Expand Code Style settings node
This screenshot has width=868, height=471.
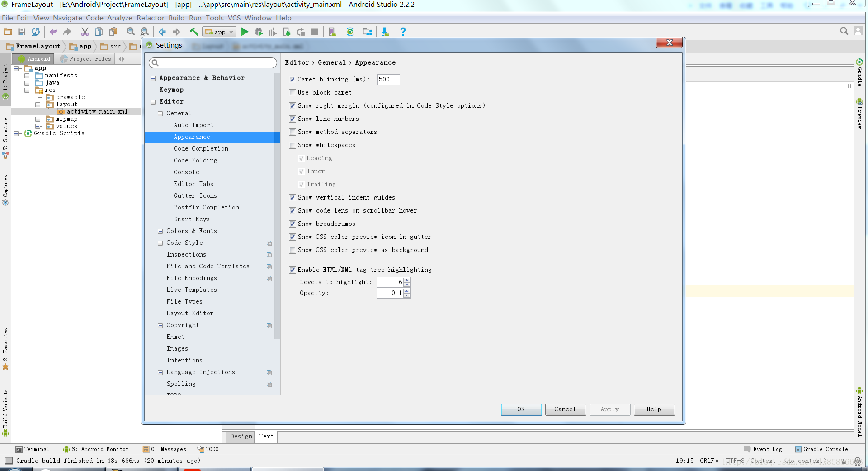tap(160, 243)
